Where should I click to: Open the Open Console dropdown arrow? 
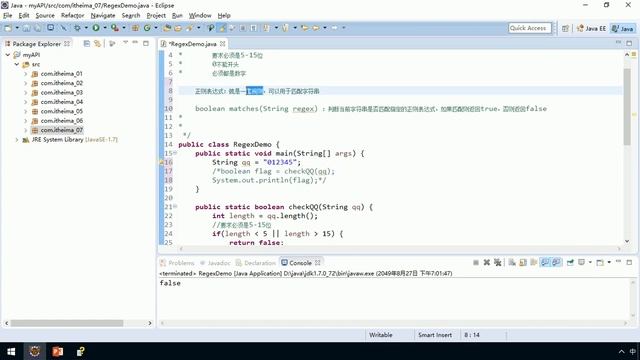point(609,262)
